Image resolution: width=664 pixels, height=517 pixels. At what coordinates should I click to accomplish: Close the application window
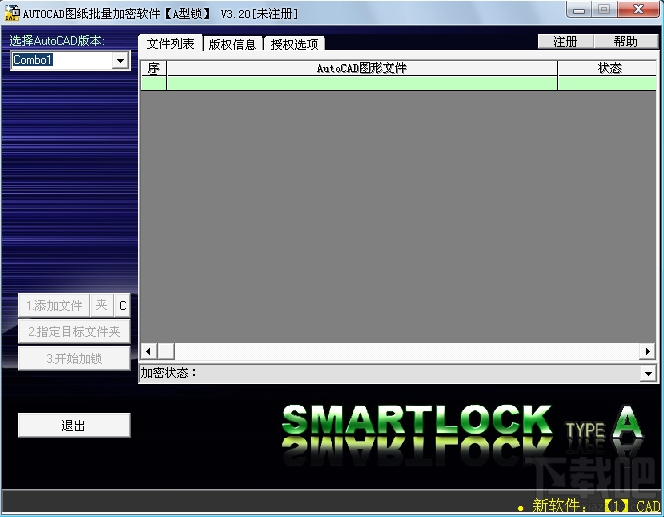(638, 10)
